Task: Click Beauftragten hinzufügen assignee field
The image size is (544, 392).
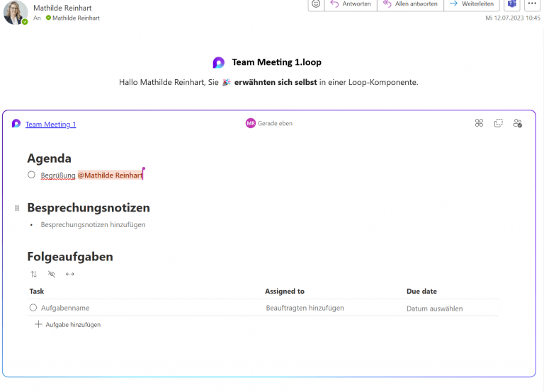Action: [x=305, y=308]
